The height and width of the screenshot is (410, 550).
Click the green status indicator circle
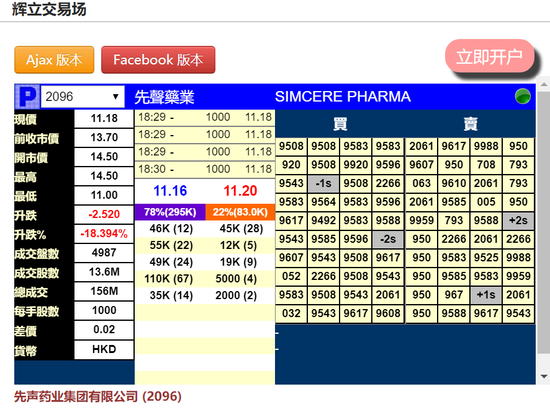point(523,96)
